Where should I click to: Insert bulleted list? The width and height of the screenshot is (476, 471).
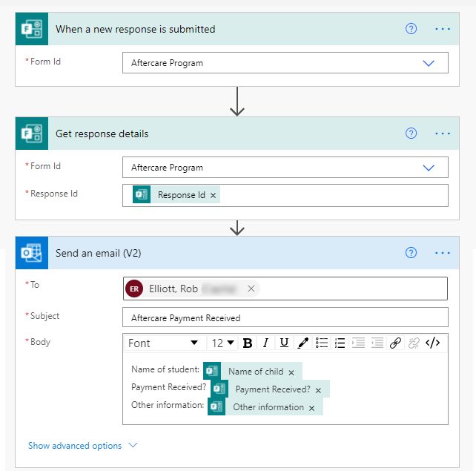[x=322, y=343]
